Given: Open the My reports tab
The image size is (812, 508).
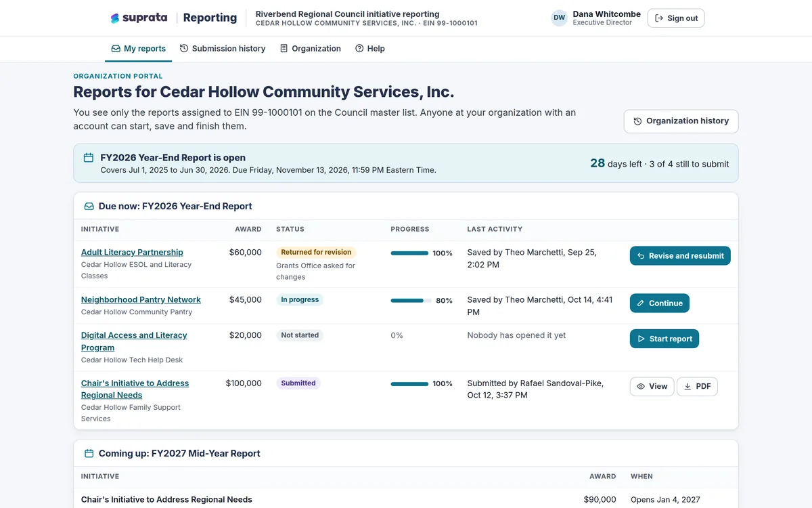Looking at the screenshot, I should tap(139, 49).
